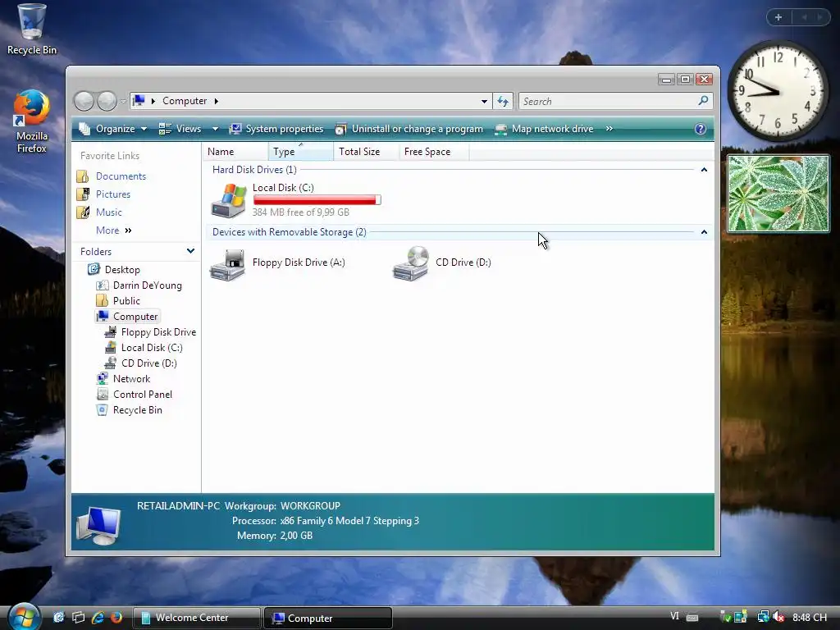Show more toolbar commands chevron
The image size is (840, 630).
click(609, 129)
